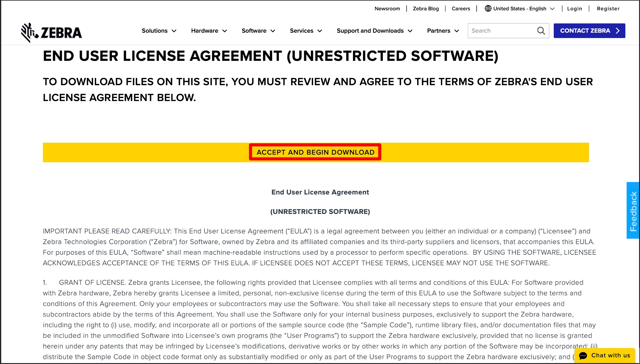The height and width of the screenshot is (364, 640).
Task: Open the Careers link
Action: pos(460,9)
